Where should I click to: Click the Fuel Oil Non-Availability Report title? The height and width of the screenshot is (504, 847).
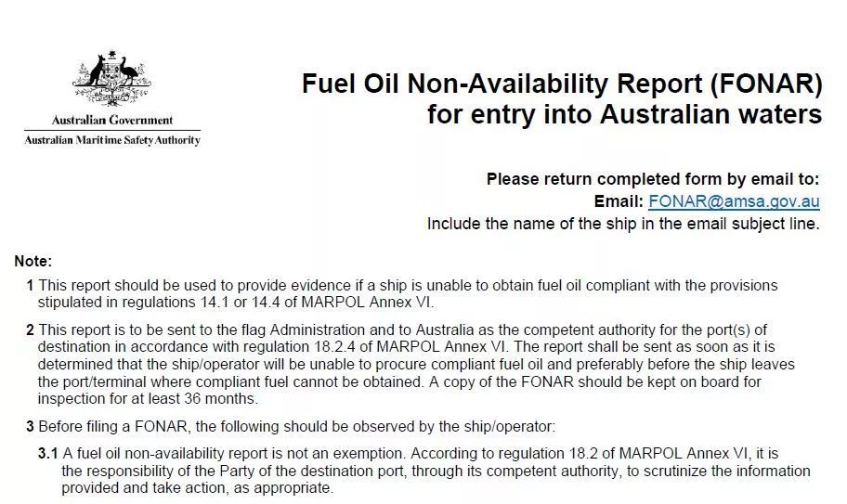562,84
